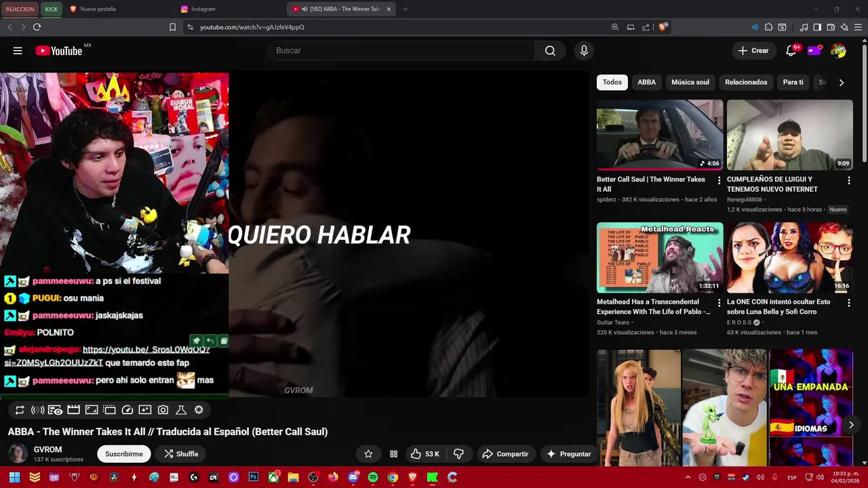Click the YouTube search magnifier button
This screenshot has width=868, height=488.
[x=550, y=51]
